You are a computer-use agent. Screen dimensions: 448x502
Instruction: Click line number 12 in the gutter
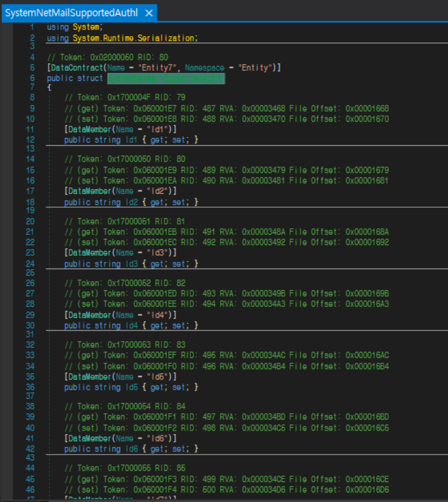[30, 140]
